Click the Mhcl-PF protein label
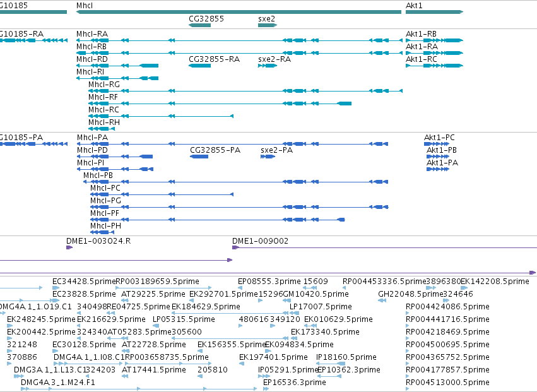 coord(105,214)
